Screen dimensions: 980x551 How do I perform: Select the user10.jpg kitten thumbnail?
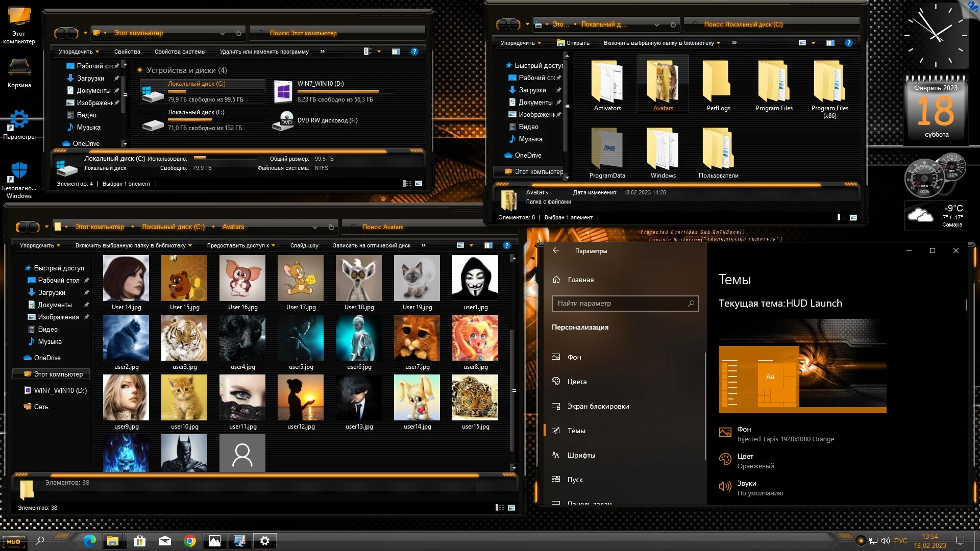[x=184, y=397]
